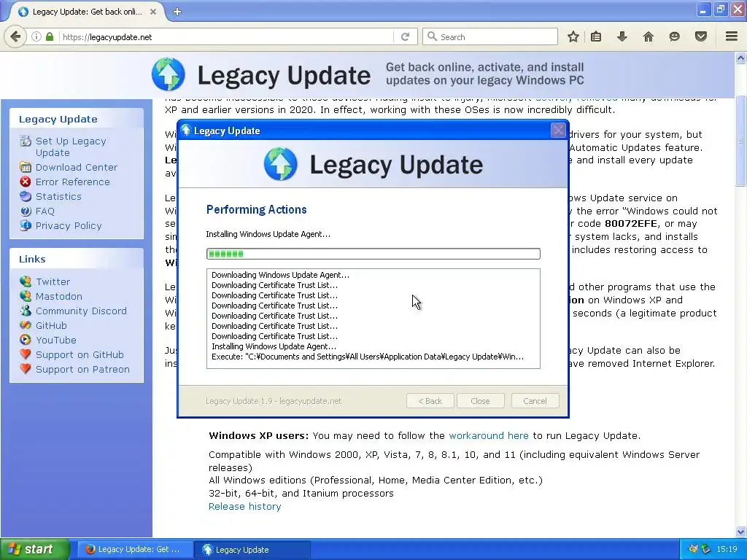Click the green padlock security icon
The width and height of the screenshot is (747, 560).
pyautogui.click(x=50, y=36)
